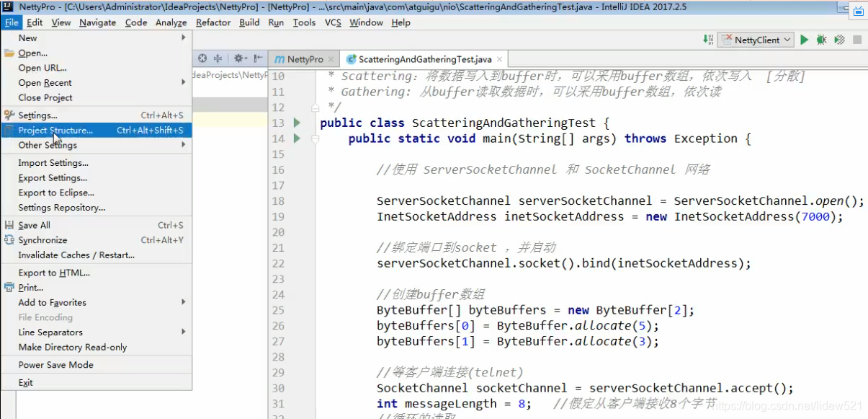Open Settings Repository...
The width and height of the screenshot is (868, 419).
tap(97, 208)
